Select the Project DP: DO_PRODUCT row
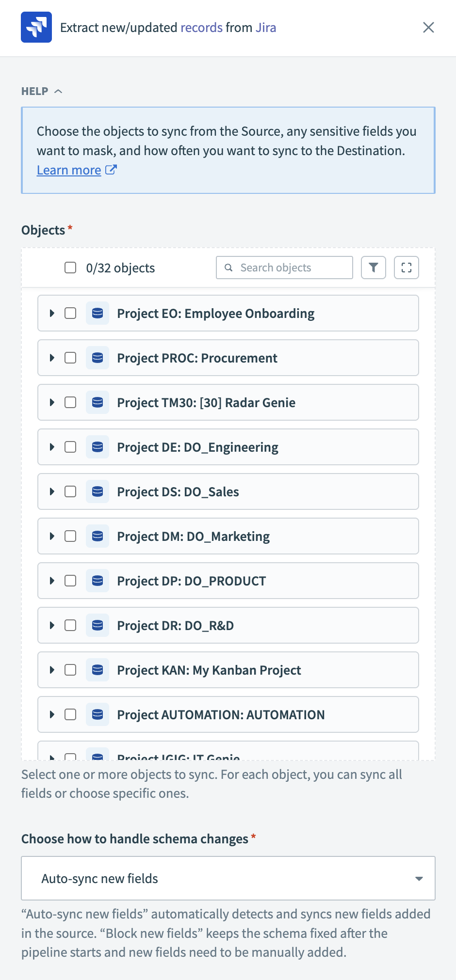The width and height of the screenshot is (456, 980). [x=191, y=581]
